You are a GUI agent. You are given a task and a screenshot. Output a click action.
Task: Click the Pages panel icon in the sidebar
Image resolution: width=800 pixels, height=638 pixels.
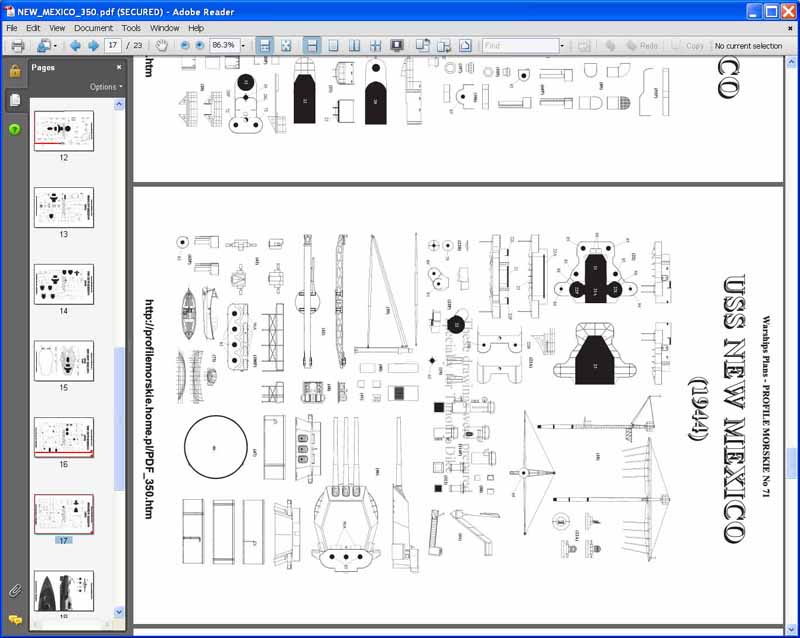coord(15,100)
